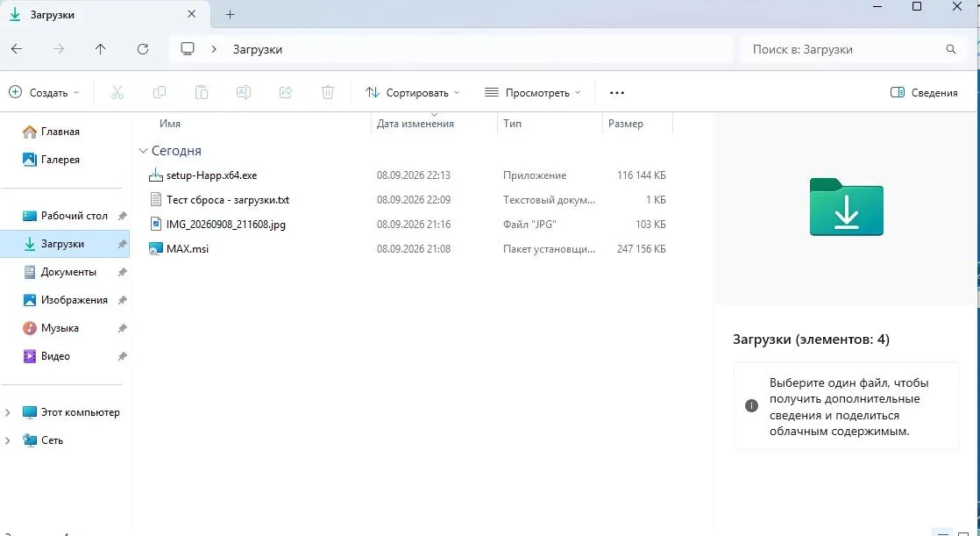Add a new tab with plus button
Screen dimensions: 980x536
(230, 14)
